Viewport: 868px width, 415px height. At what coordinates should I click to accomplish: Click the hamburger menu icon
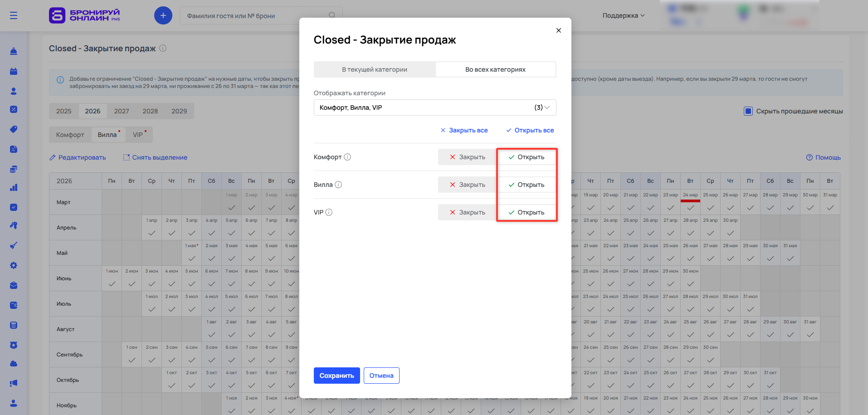14,15
